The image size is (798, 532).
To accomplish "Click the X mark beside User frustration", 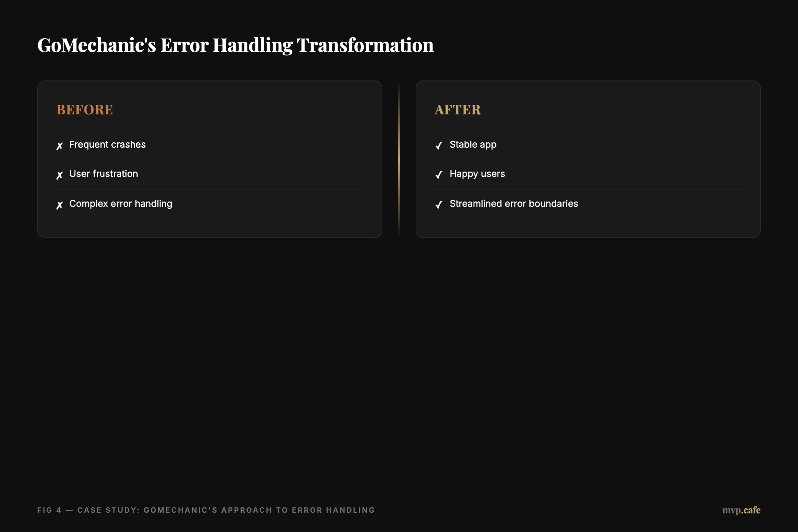I will pos(60,176).
